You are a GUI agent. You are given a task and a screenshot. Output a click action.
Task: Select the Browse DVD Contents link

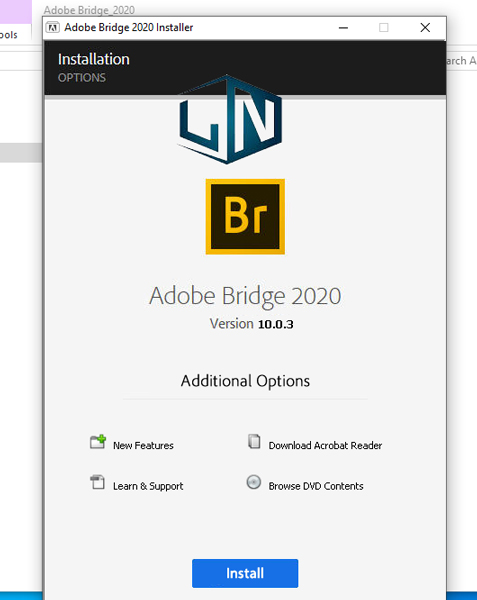(316, 486)
